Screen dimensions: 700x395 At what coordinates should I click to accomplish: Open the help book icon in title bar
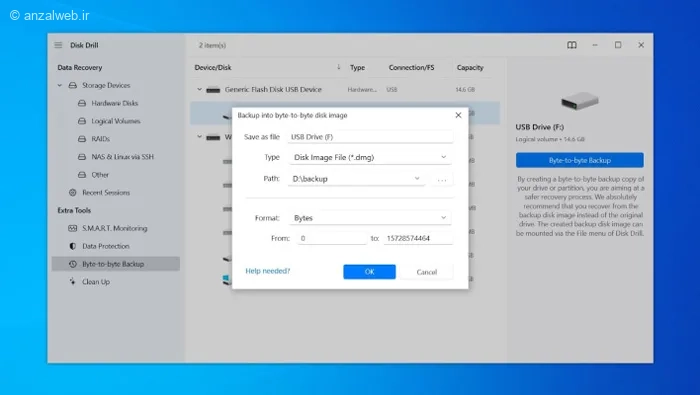click(x=572, y=45)
